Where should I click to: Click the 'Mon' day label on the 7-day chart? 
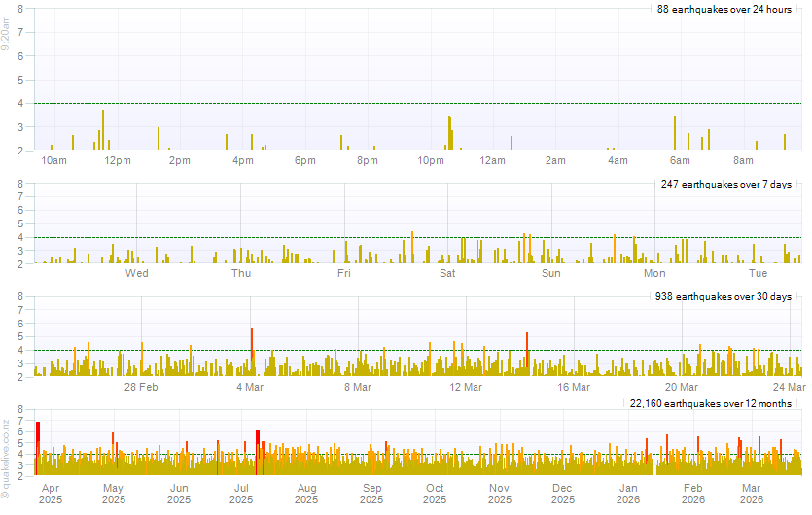pos(655,273)
